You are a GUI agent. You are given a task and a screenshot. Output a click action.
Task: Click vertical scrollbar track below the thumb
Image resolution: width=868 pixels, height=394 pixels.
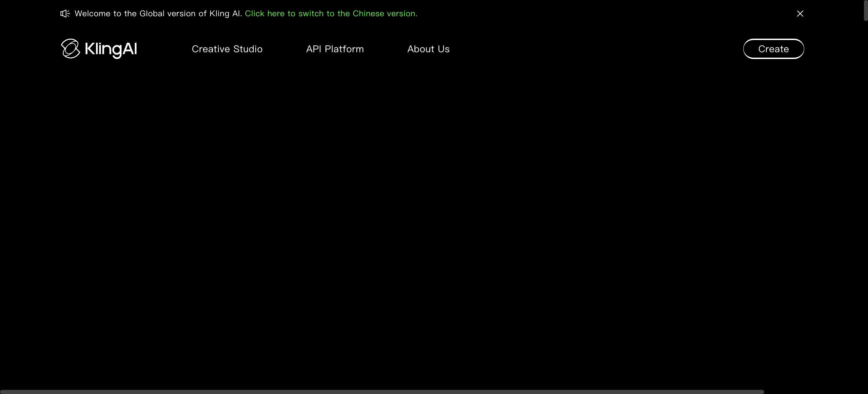(866, 203)
